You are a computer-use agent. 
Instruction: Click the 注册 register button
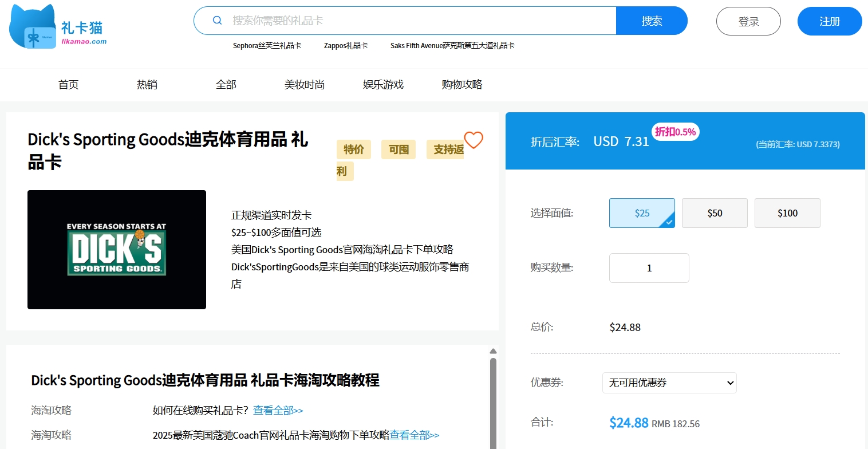pos(830,21)
